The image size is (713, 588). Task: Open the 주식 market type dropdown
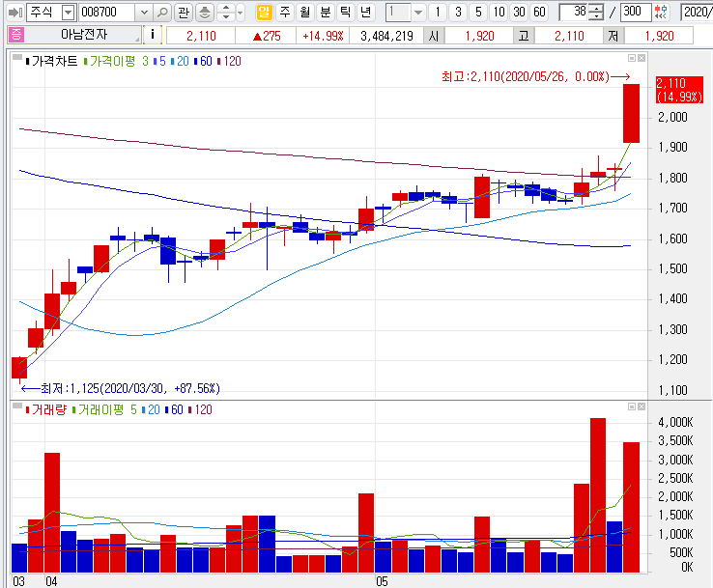coord(68,13)
